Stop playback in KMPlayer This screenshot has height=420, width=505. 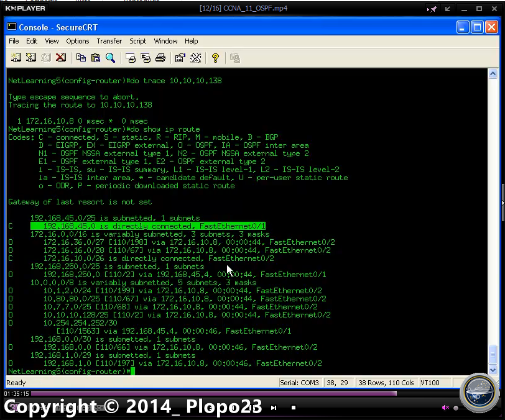pyautogui.click(x=294, y=408)
